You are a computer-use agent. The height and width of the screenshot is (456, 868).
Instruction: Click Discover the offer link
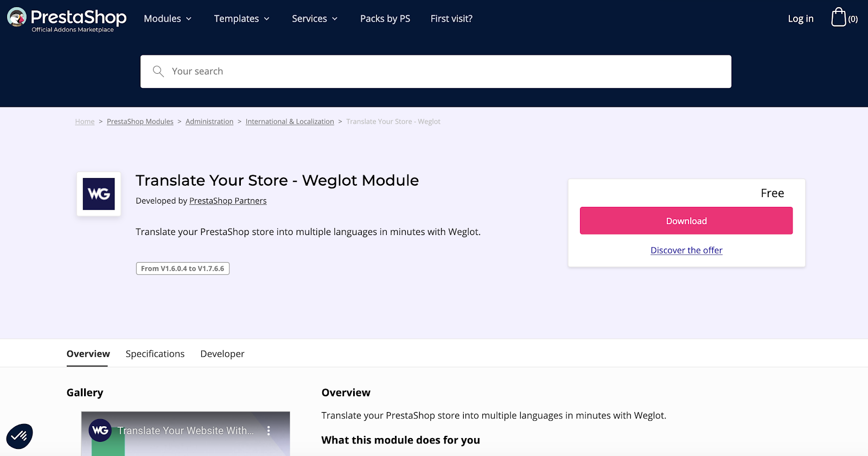[x=686, y=250]
